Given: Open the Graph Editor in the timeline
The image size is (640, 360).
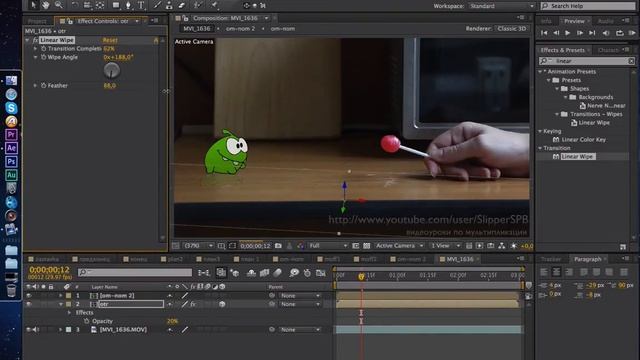Looking at the screenshot, I should point(321,273).
